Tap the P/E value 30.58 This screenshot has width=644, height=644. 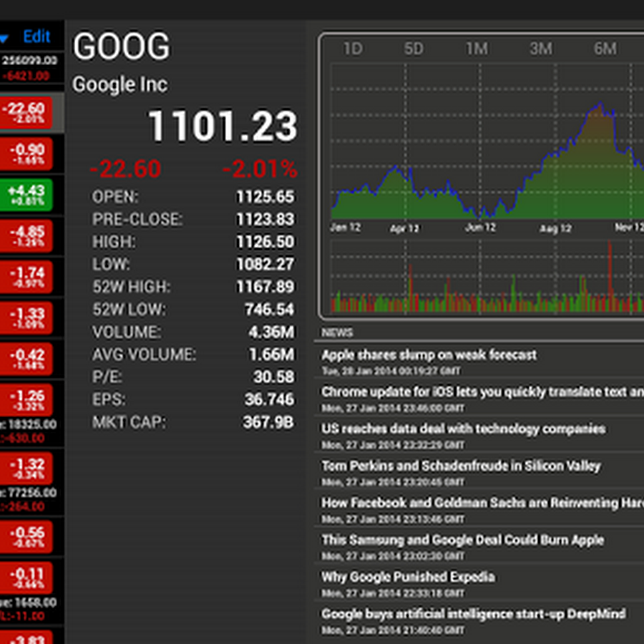(274, 377)
